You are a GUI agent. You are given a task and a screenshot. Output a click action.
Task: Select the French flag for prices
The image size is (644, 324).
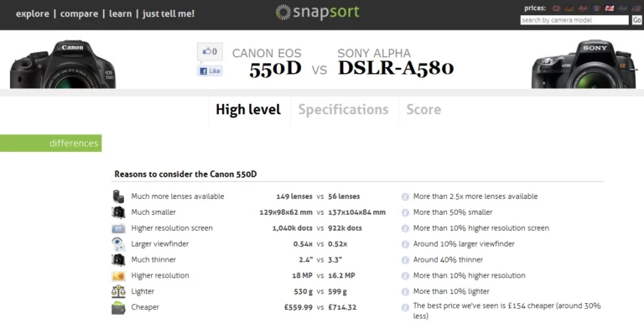click(596, 8)
